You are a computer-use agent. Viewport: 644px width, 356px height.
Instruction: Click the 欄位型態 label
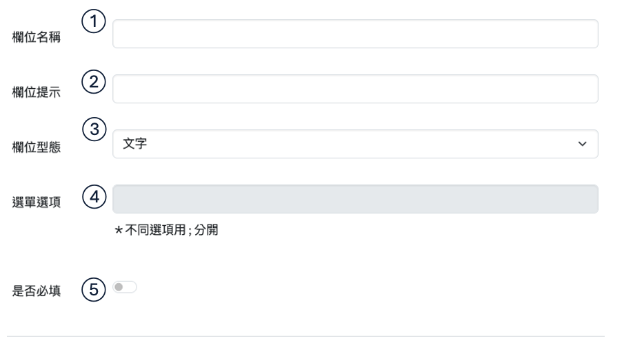pos(37,149)
